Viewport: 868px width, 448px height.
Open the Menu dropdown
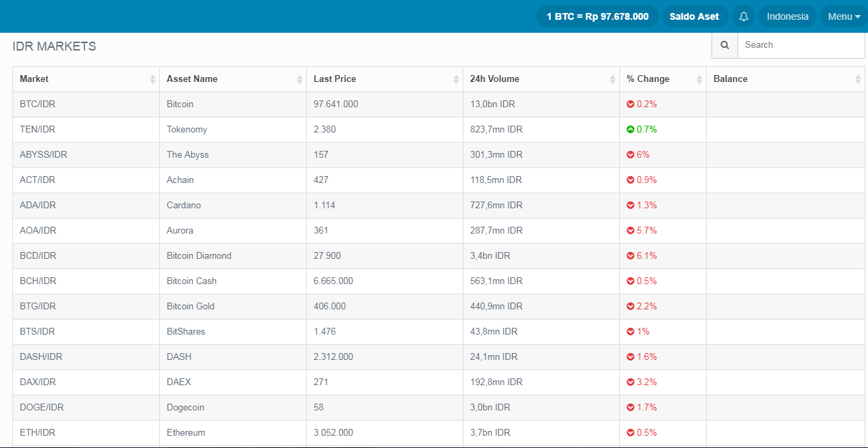click(x=843, y=16)
